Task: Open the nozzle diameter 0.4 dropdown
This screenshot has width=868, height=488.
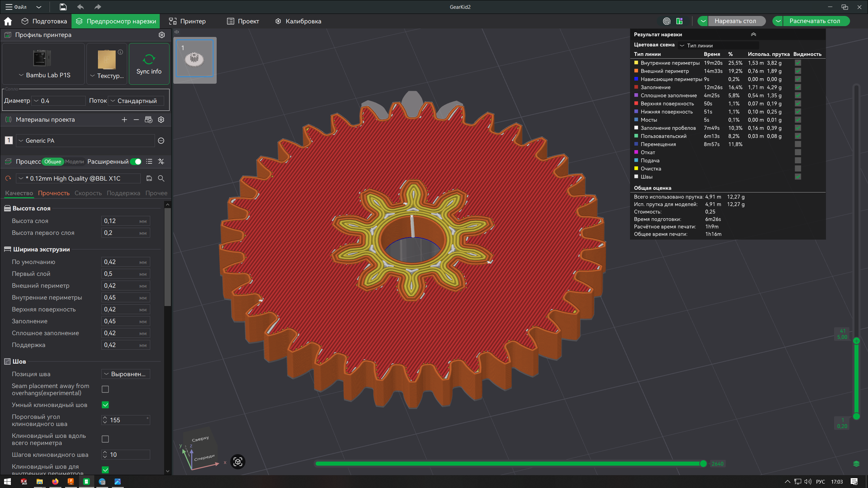Action: [58, 101]
